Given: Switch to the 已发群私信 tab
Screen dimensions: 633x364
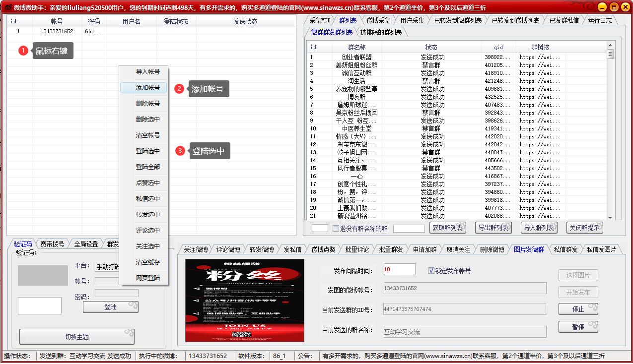Looking at the screenshot, I should tap(563, 20).
